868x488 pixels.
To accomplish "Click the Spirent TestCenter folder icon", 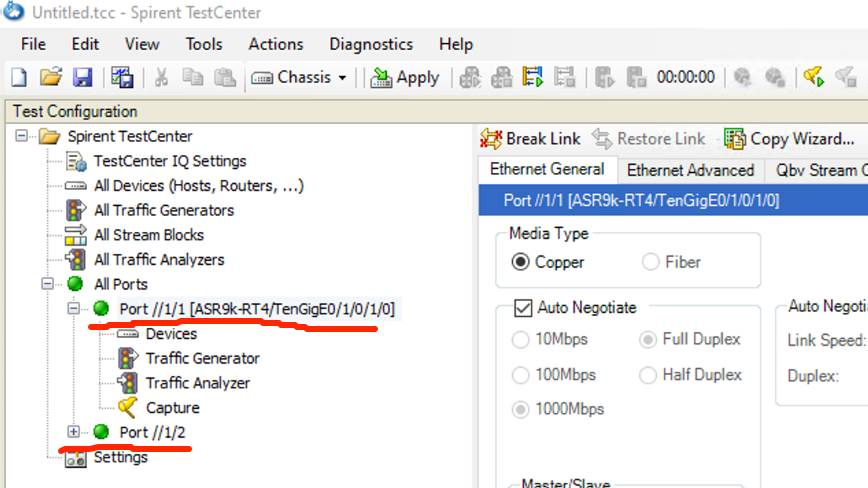I will (x=49, y=136).
